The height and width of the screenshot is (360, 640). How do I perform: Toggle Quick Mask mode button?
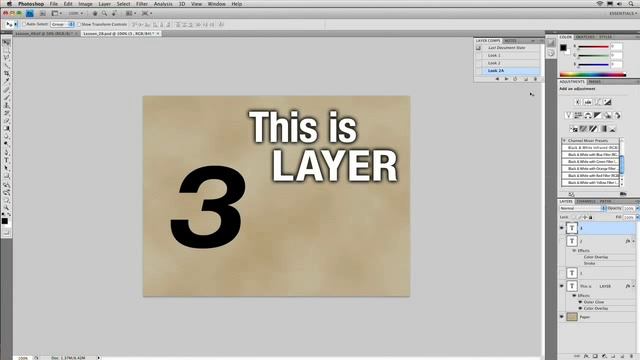(x=6, y=233)
